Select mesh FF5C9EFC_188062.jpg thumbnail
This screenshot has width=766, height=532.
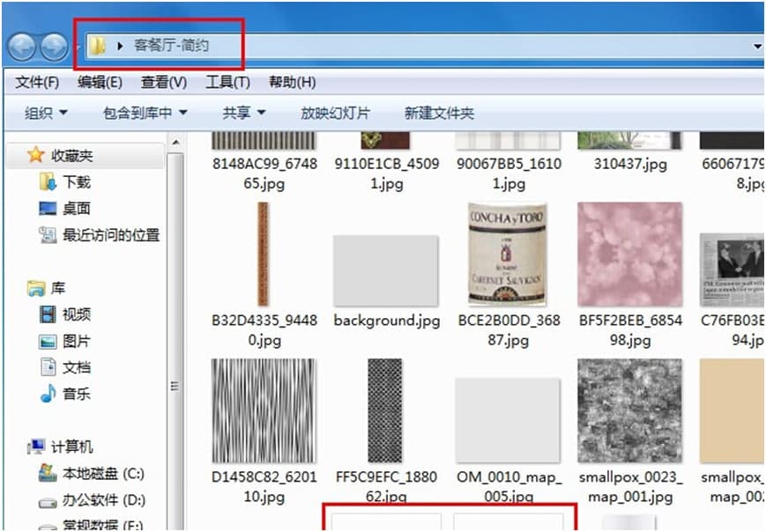[385, 411]
